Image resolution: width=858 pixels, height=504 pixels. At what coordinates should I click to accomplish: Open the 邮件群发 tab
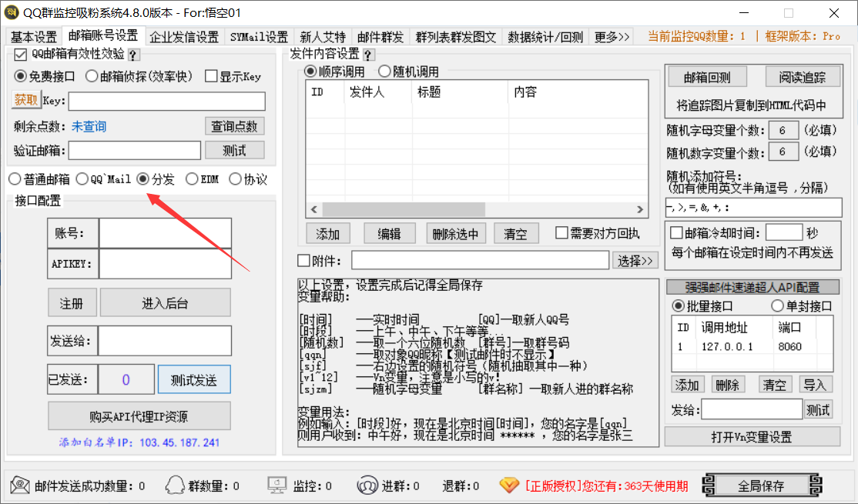coord(380,37)
